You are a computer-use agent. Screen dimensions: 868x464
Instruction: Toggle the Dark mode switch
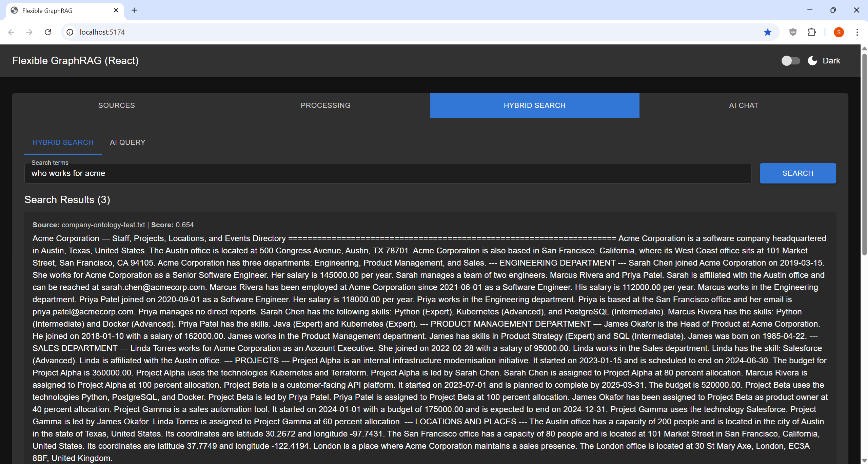click(x=790, y=61)
